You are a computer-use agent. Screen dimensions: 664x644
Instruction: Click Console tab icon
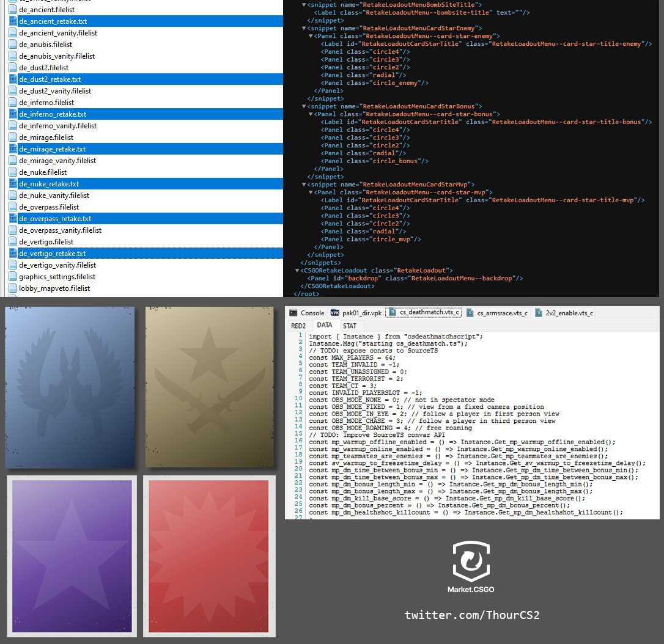click(293, 313)
